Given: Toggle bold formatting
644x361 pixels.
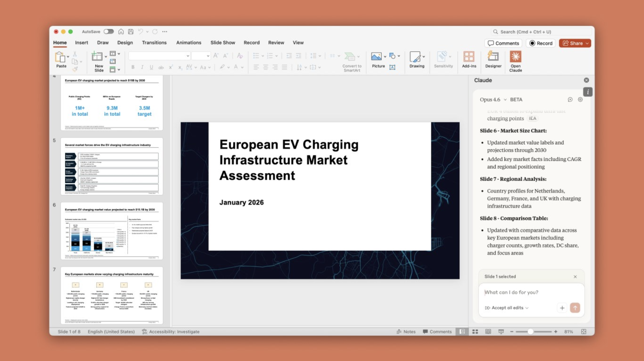Looking at the screenshot, I should (133, 67).
